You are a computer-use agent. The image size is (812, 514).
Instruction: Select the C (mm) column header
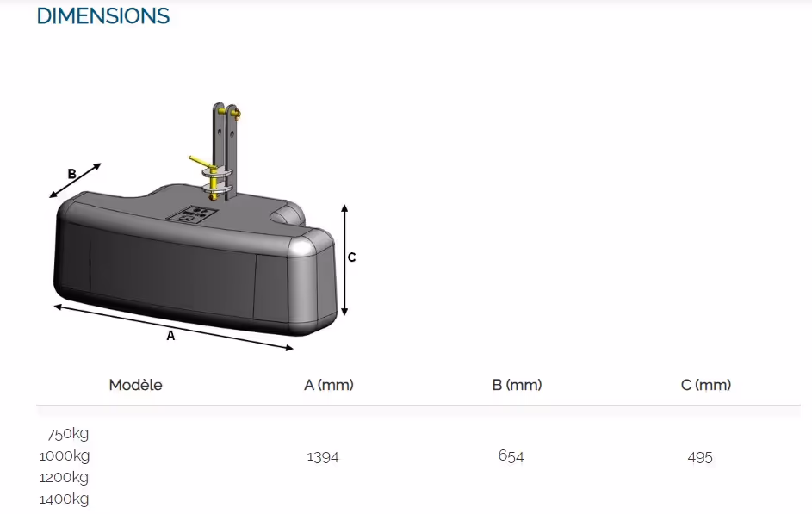(x=705, y=385)
